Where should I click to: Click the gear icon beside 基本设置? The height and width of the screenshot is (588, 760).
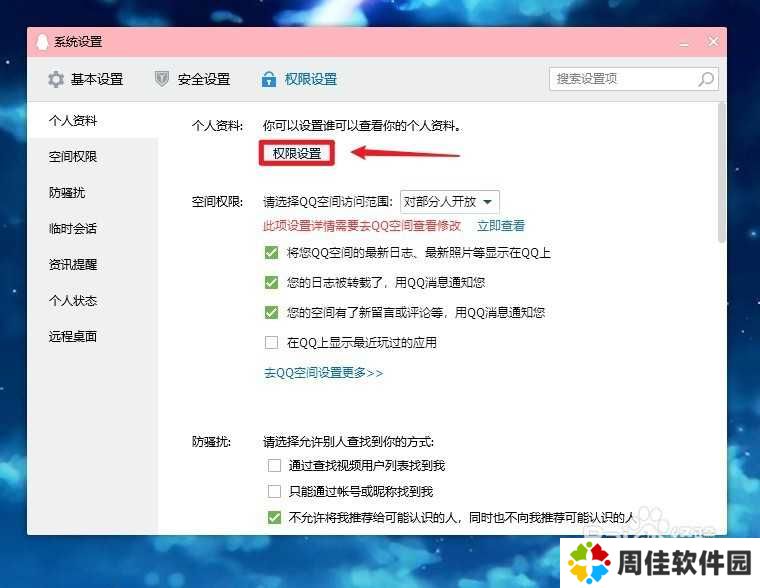(x=56, y=79)
